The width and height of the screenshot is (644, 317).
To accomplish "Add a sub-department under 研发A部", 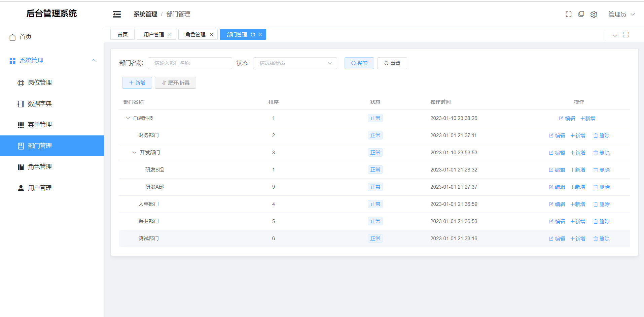I will [x=578, y=187].
